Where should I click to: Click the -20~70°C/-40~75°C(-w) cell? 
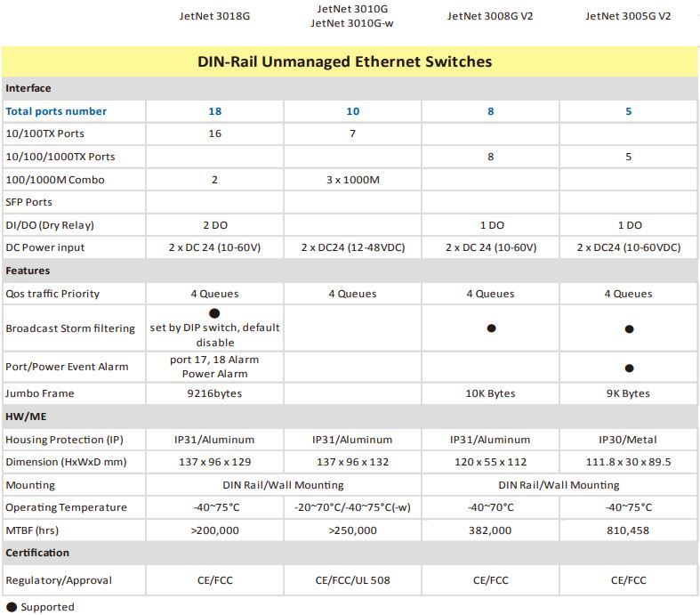pyautogui.click(x=353, y=507)
